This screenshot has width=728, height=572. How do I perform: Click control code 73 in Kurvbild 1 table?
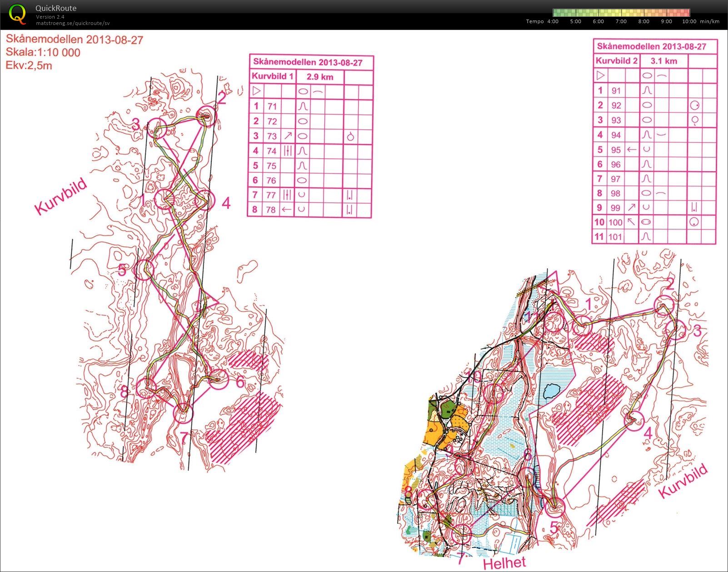(272, 136)
